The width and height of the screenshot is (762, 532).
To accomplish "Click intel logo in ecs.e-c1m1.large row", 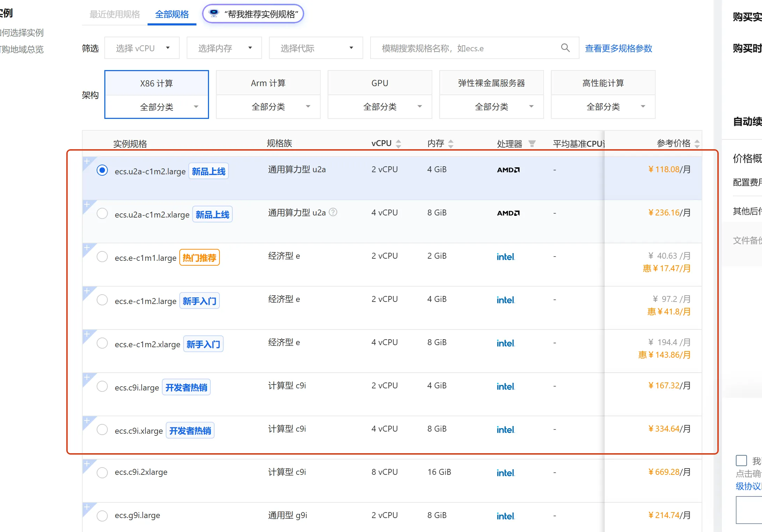I will click(506, 257).
